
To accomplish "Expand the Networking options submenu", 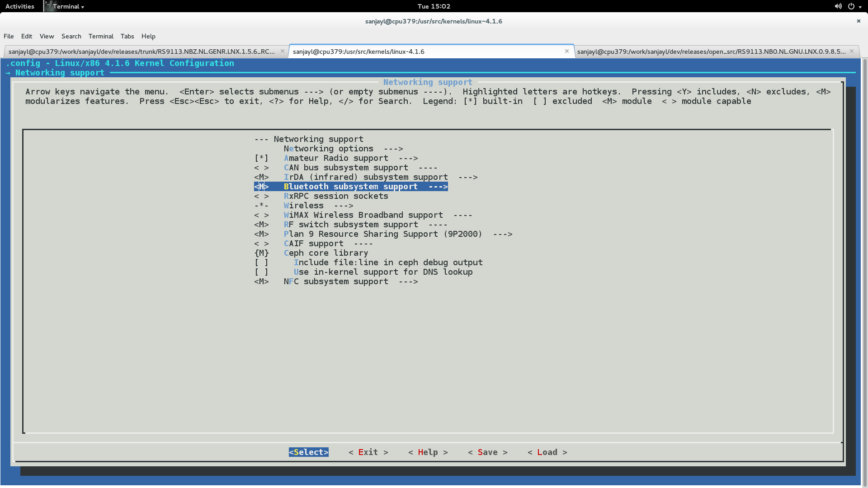I will 329,149.
